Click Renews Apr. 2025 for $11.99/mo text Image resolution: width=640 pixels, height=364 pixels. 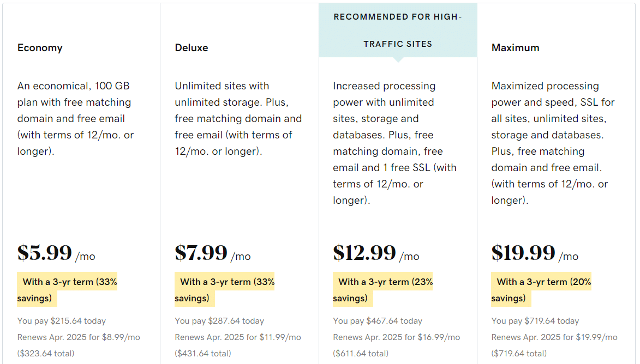pos(238,337)
